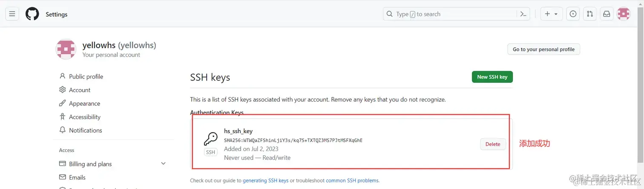Viewport: 644px width, 189px height.
Task: Open the notifications inbox icon
Action: [607, 14]
